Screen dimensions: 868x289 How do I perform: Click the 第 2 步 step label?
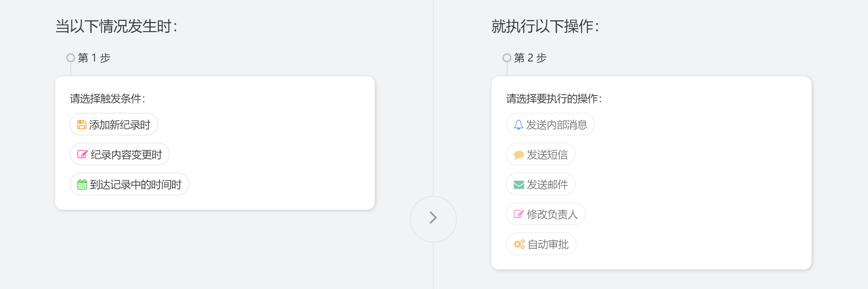pos(530,58)
